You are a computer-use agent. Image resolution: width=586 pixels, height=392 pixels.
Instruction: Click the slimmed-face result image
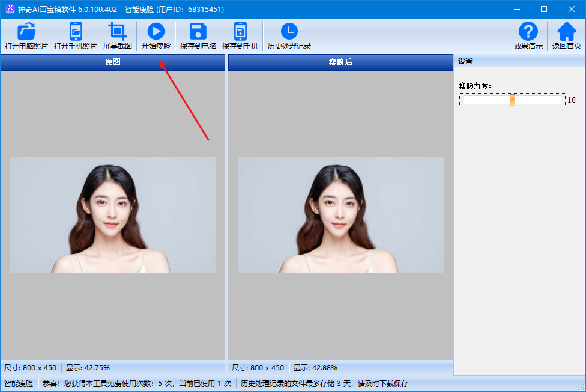pos(340,215)
